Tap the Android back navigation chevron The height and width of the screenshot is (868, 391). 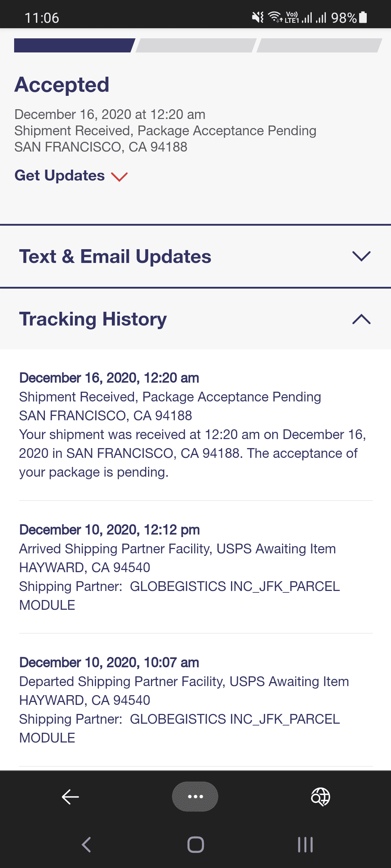click(86, 845)
